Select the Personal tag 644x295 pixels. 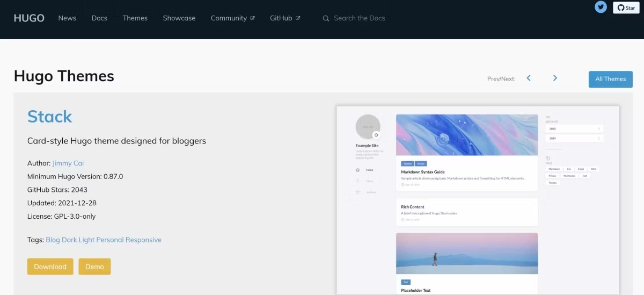point(110,240)
